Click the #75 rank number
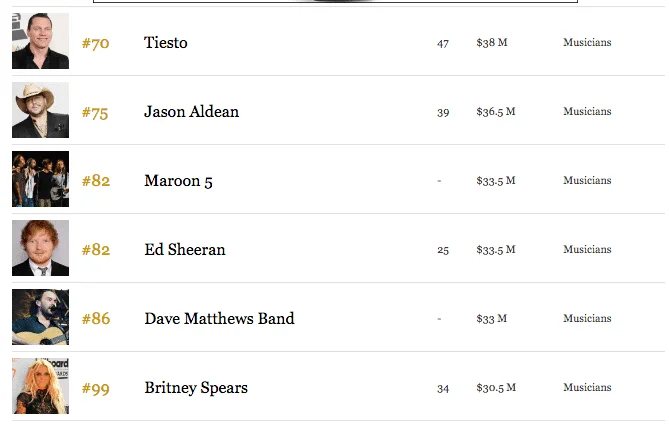This screenshot has width=669, height=430. 95,112
